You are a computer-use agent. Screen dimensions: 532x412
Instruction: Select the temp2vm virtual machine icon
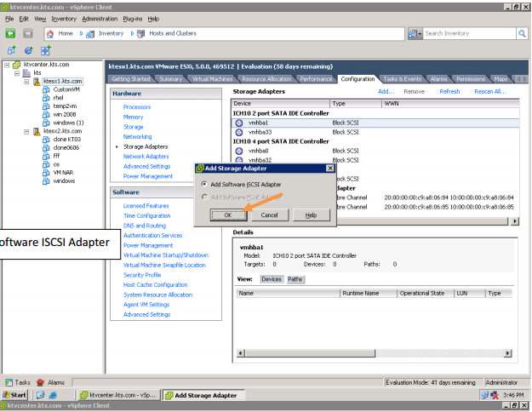[46, 106]
